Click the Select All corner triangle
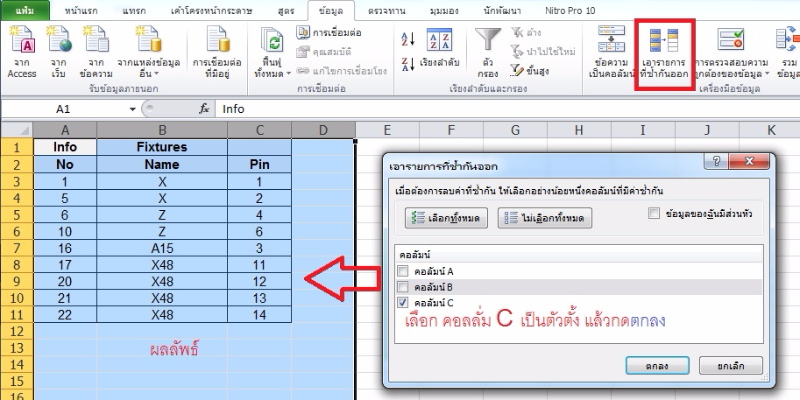 pos(17,130)
